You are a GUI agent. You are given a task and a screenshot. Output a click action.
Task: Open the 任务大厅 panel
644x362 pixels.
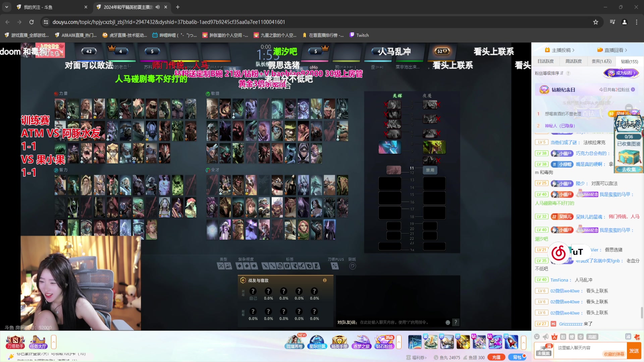coord(38,342)
